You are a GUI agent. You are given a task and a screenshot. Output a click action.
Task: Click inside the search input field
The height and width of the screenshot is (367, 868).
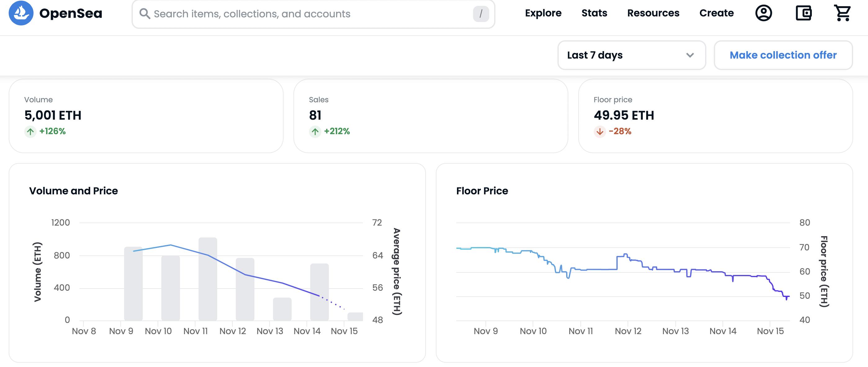(x=303, y=14)
